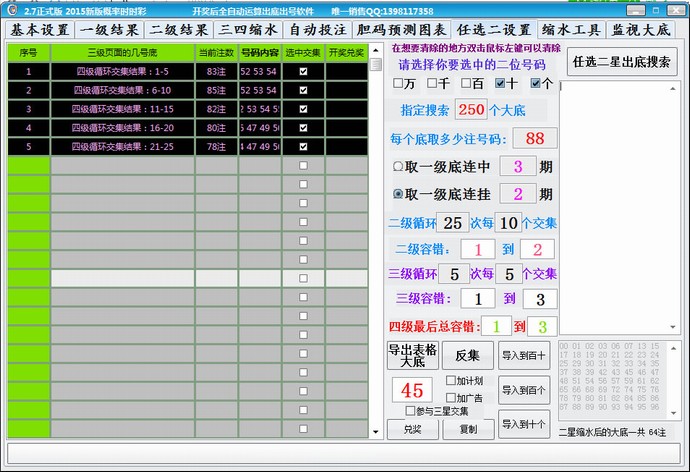Select the 取一级底连中 radio option
The image size is (690, 472).
click(x=398, y=166)
